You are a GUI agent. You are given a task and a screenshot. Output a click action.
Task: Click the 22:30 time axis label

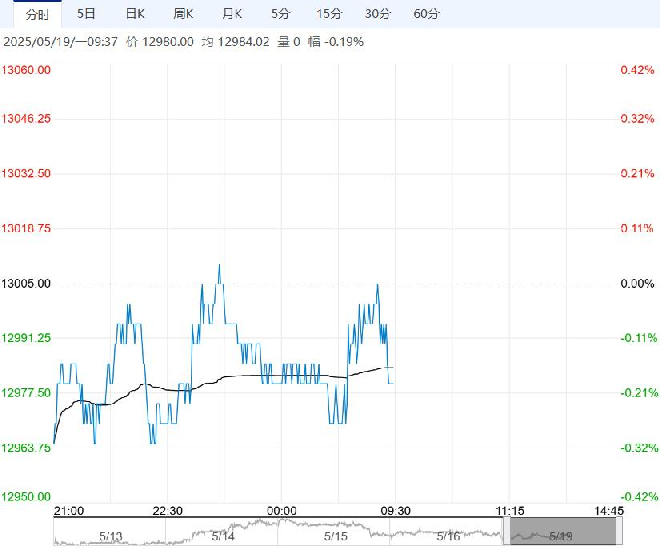(x=168, y=511)
